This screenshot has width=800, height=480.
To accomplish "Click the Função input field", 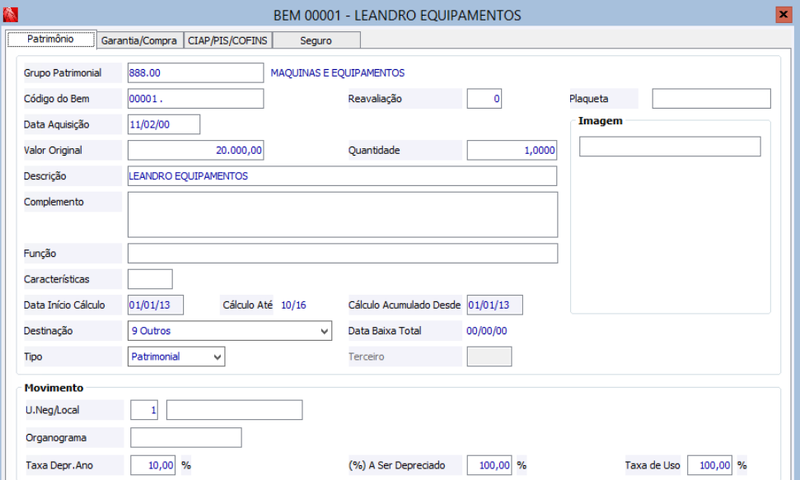I will pyautogui.click(x=343, y=254).
